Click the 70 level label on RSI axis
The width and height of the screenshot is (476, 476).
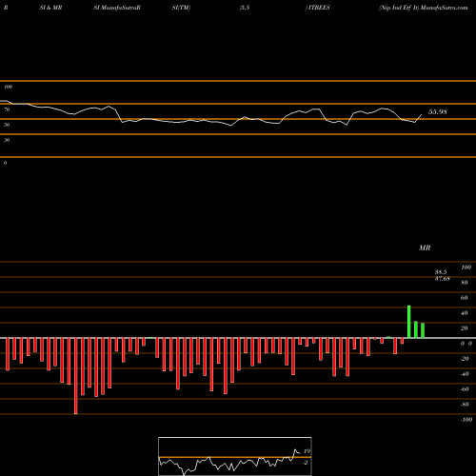pos(7,109)
